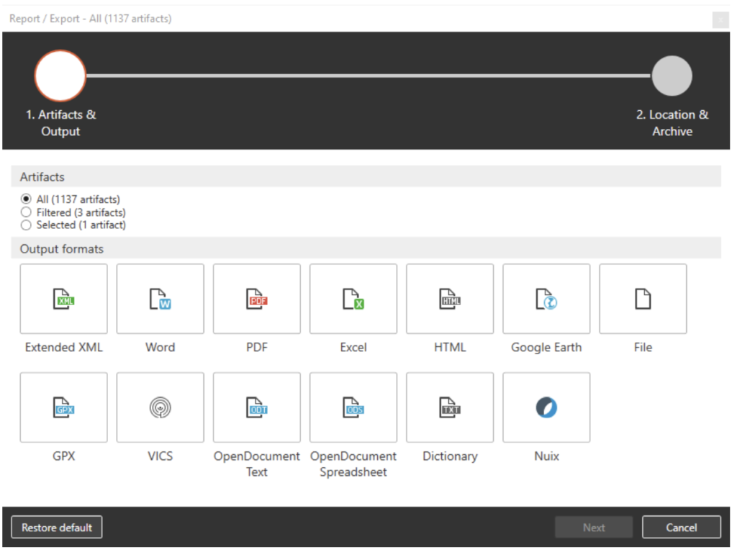Viewport: 737px width, 560px height.
Task: Click step 1 Artifacts & Output circle
Action: [60, 76]
